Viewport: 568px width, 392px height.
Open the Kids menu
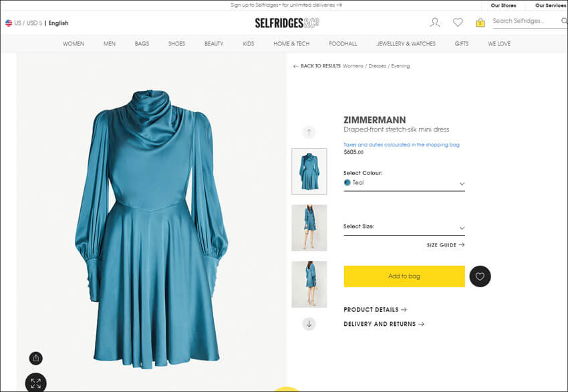point(249,44)
